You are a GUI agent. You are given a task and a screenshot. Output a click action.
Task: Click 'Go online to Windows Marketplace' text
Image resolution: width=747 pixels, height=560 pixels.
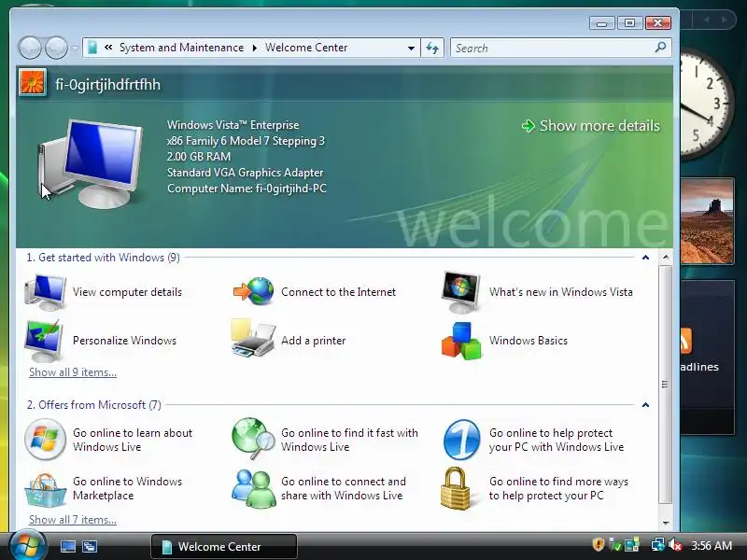(127, 488)
